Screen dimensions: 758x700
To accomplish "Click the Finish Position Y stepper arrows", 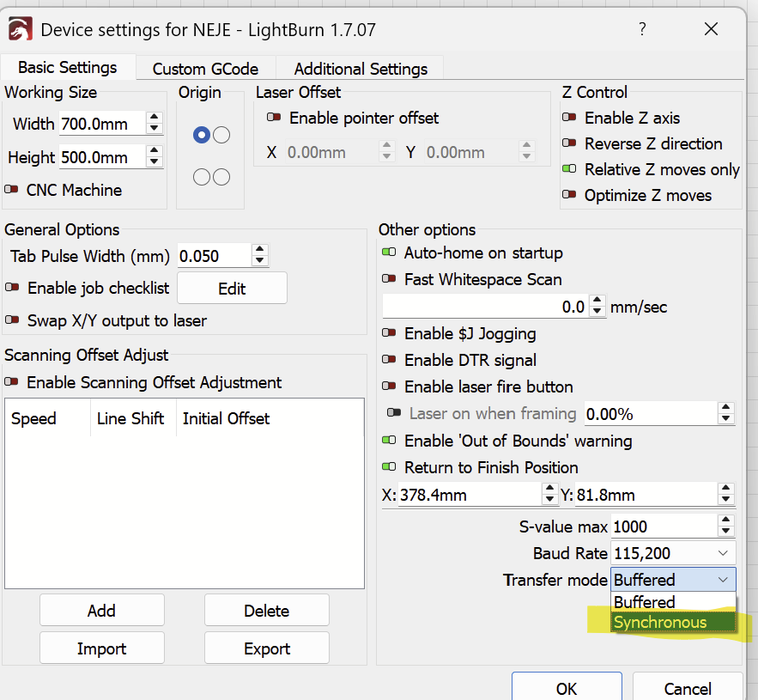I will 726,494.
